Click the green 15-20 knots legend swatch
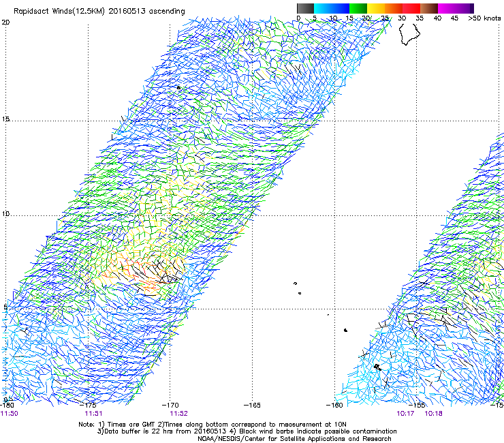 [358, 8]
